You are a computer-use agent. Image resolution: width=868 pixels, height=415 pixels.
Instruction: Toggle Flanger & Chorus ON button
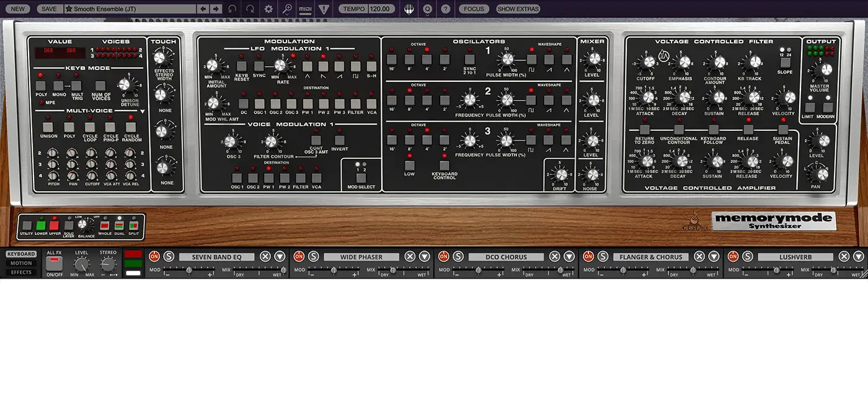coord(588,256)
